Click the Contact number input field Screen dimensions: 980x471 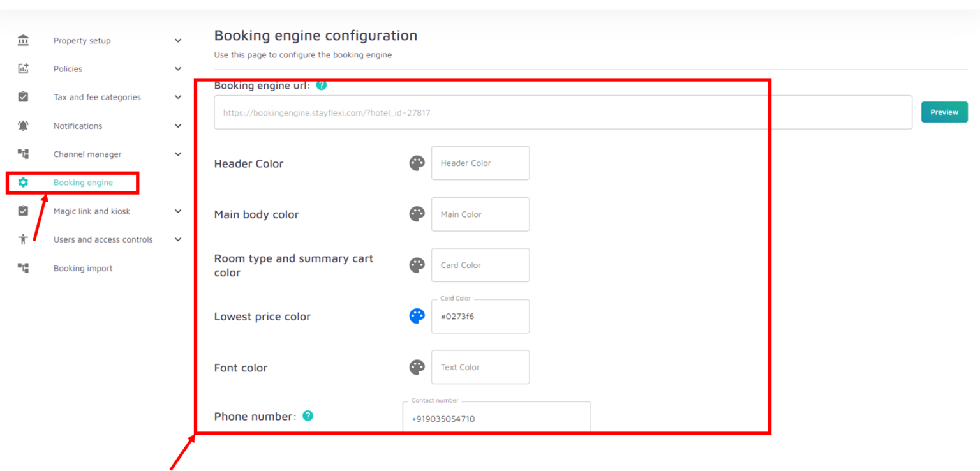coord(496,419)
